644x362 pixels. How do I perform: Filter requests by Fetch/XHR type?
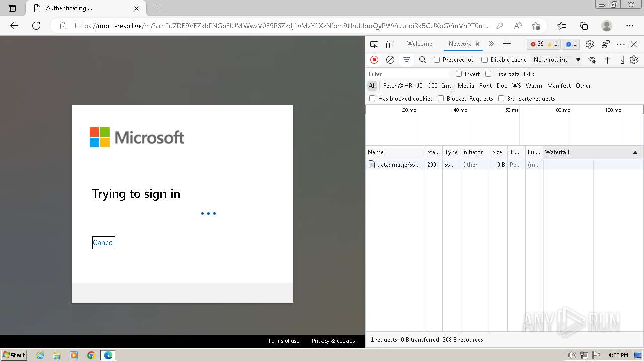(x=397, y=86)
